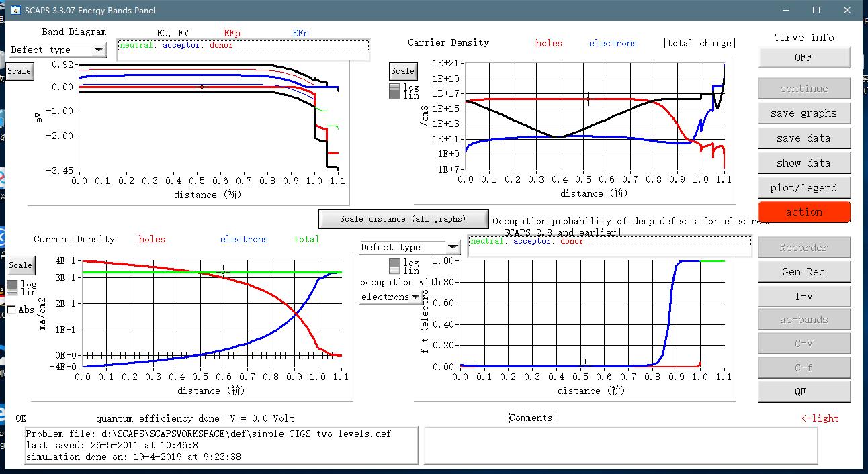Viewport: 868px width, 474px height.
Task: Click inside the Comments text box
Action: 621,444
